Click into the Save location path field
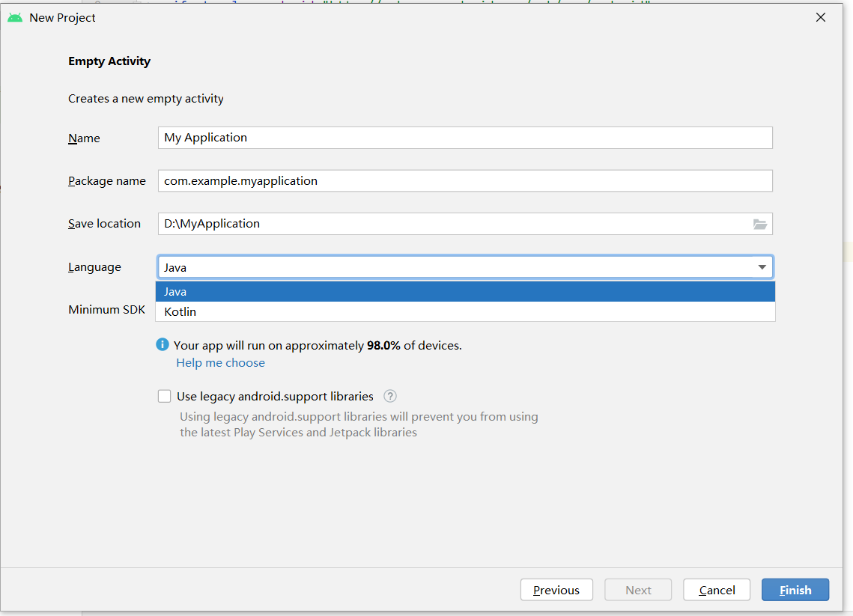Viewport: 853px width, 616px height. [449, 224]
